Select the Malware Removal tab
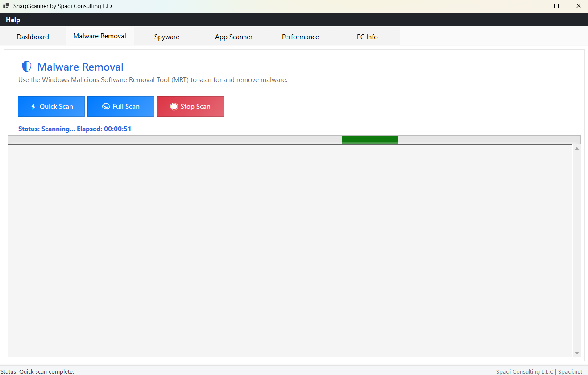588x375 pixels. 100,36
